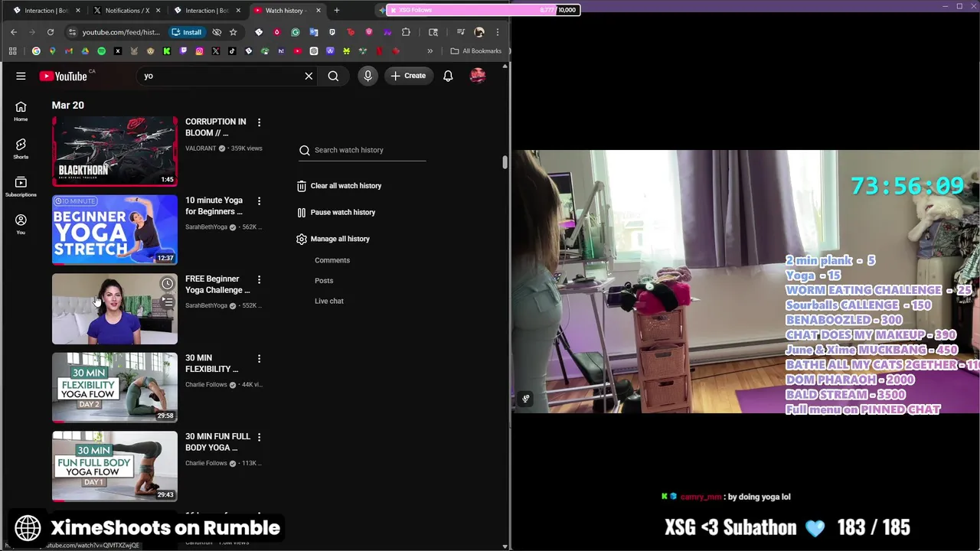
Task: Open a new browser tab
Action: 337,11
